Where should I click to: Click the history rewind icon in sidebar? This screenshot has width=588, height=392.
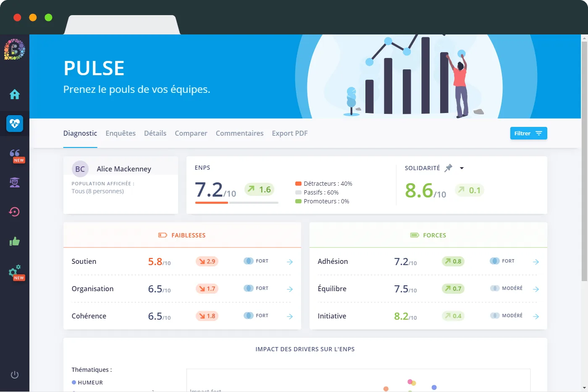(x=15, y=212)
